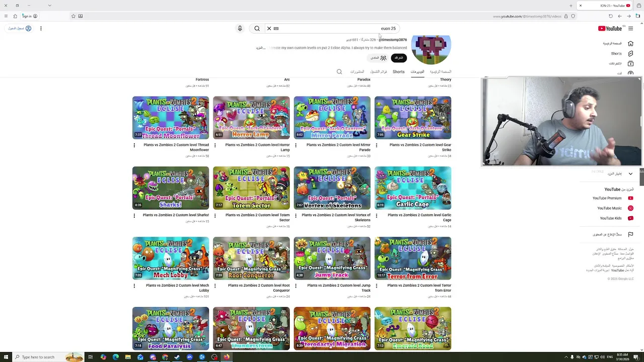
Task: Play the Emerald Road video thumbnail
Action: click(x=413, y=329)
